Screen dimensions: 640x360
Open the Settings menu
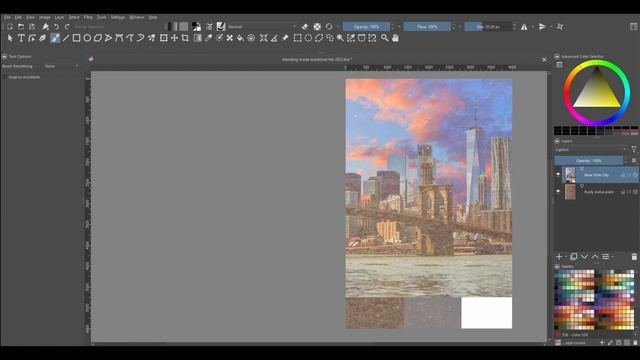(x=118, y=18)
